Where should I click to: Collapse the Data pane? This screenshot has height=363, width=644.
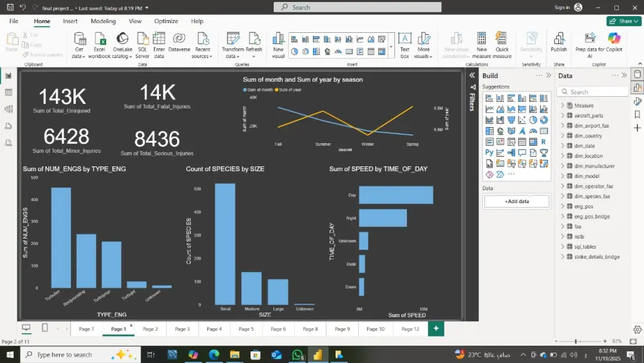624,75
